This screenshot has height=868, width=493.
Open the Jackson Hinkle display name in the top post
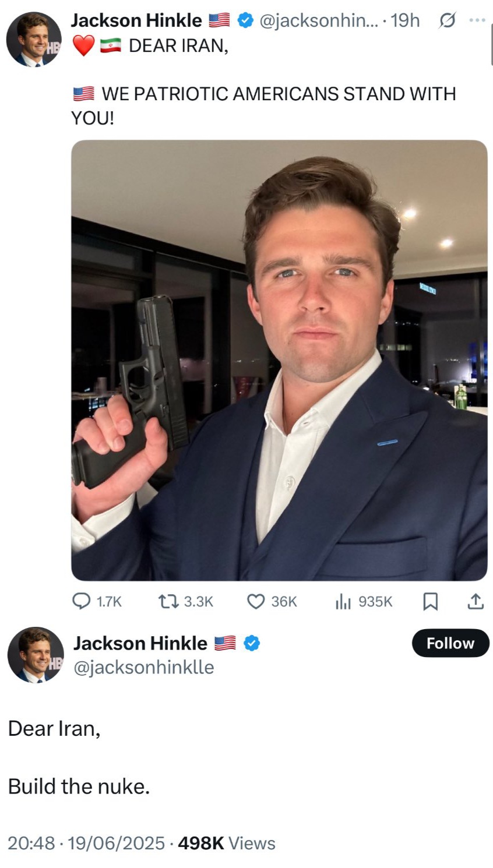[136, 20]
